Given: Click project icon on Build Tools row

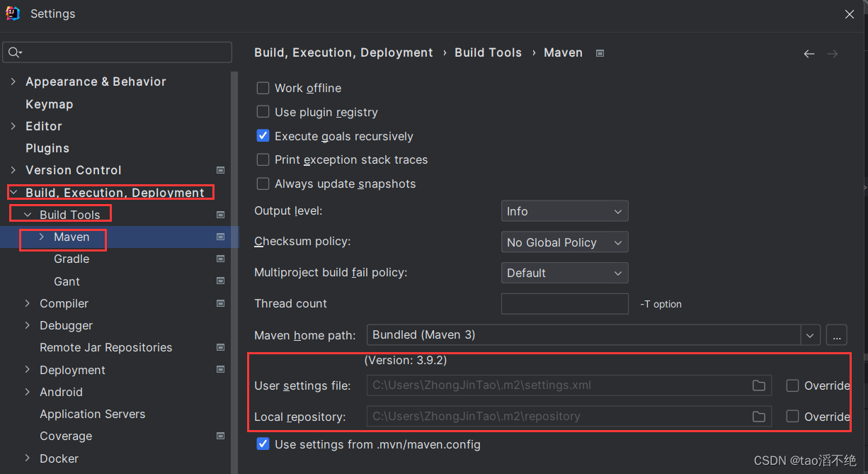Looking at the screenshot, I should click(220, 215).
